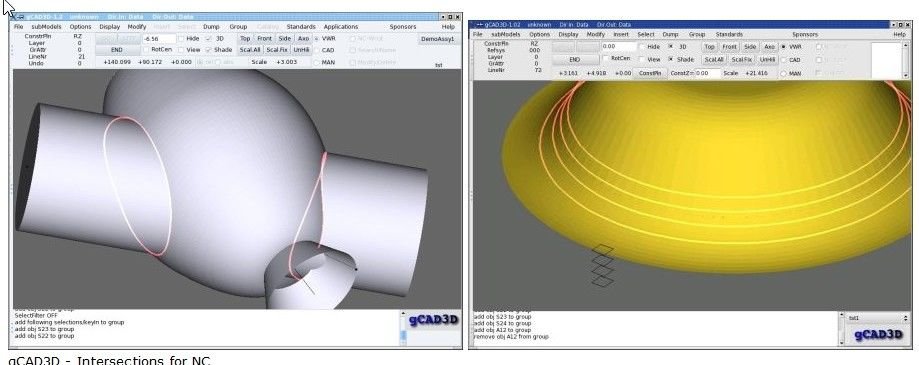Screen dimensions: 919x365
Task: Open Help menu in right window
Action: (x=899, y=35)
